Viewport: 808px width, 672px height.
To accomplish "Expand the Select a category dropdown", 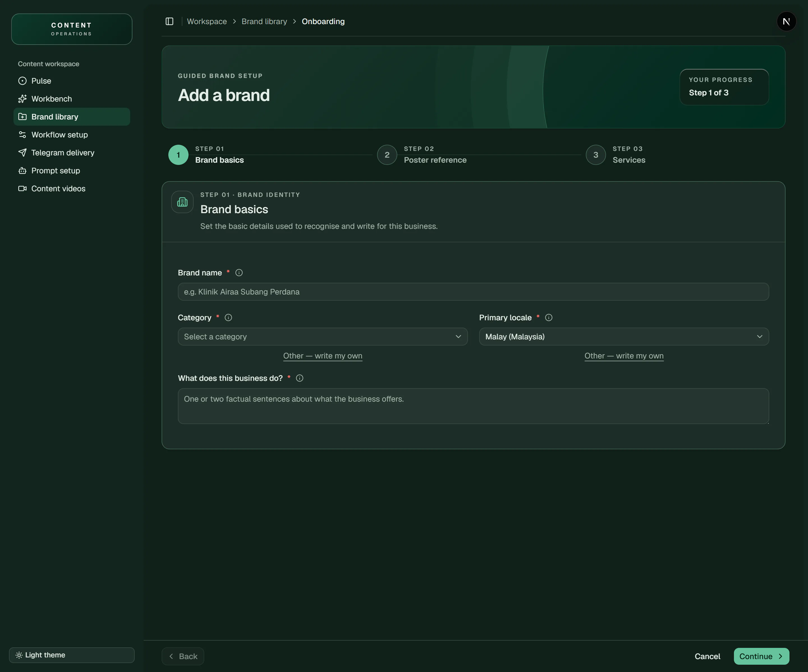I will pyautogui.click(x=322, y=337).
